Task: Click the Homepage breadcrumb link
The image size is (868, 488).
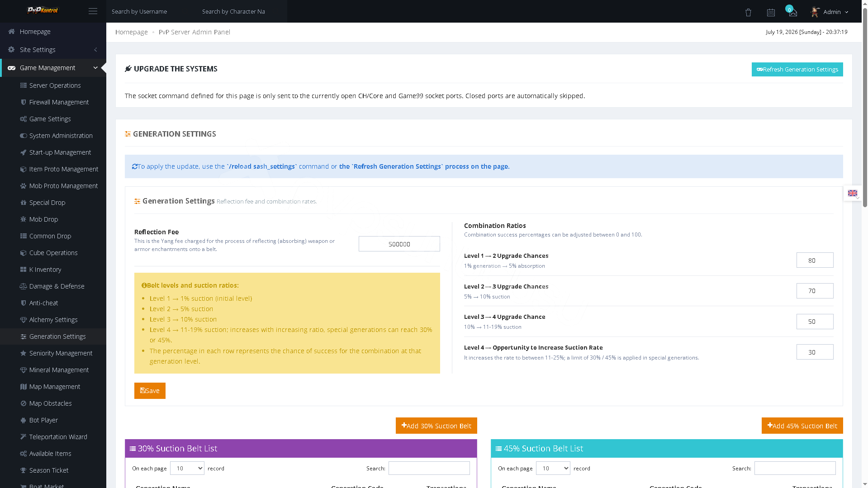Action: (131, 32)
